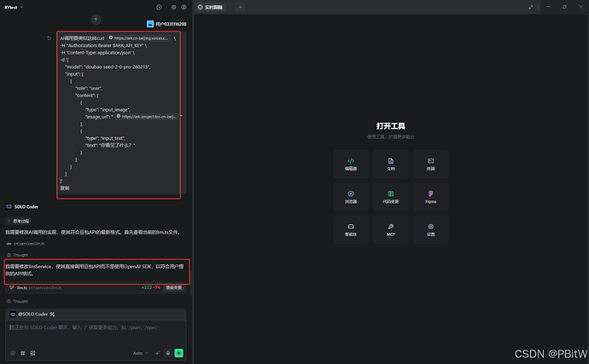
Task: Open the MCP tool tile
Action: coord(391,229)
